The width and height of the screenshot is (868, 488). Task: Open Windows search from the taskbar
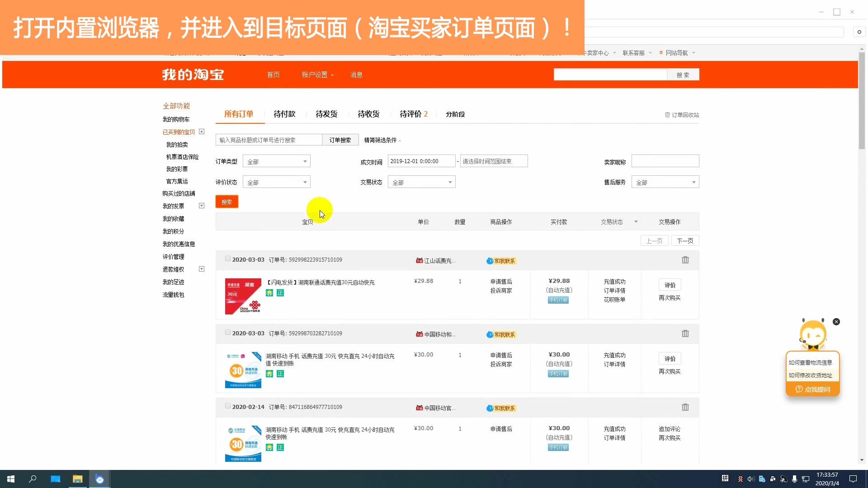[33, 479]
